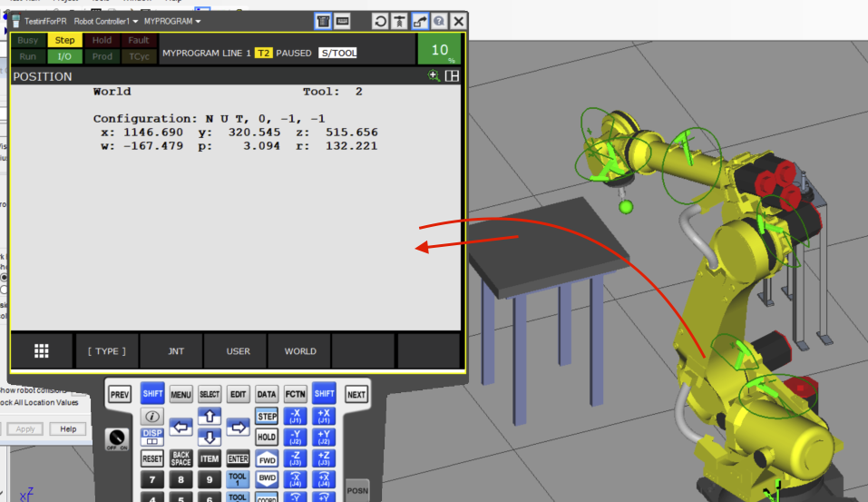The height and width of the screenshot is (502, 868).
Task: Click the info 'i' key on keypad
Action: click(x=152, y=416)
